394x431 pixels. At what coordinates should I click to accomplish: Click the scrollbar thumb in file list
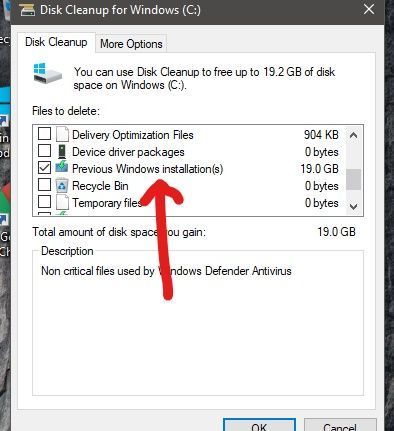(353, 179)
